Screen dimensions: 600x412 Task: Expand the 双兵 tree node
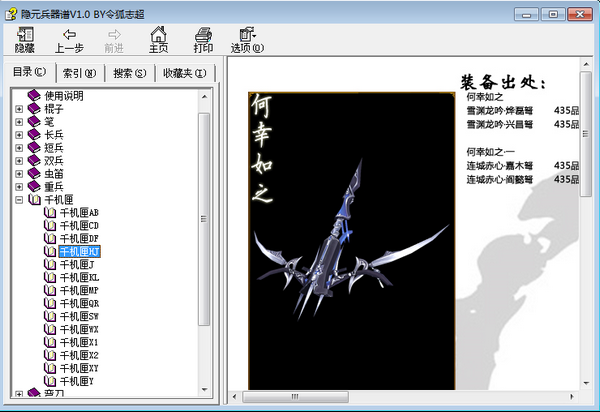pos(19,161)
